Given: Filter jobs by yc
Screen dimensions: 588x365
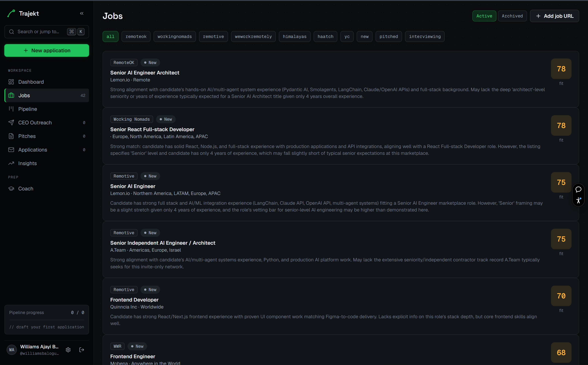Looking at the screenshot, I should (347, 36).
